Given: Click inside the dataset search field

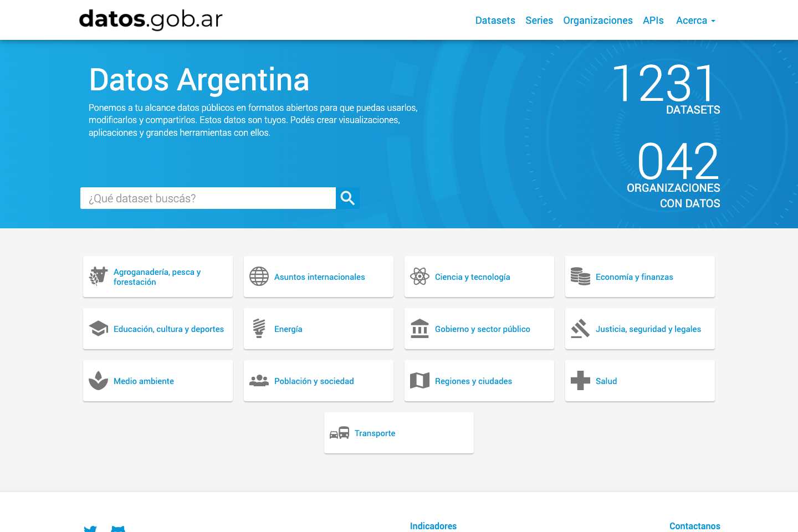Looking at the screenshot, I should [208, 198].
